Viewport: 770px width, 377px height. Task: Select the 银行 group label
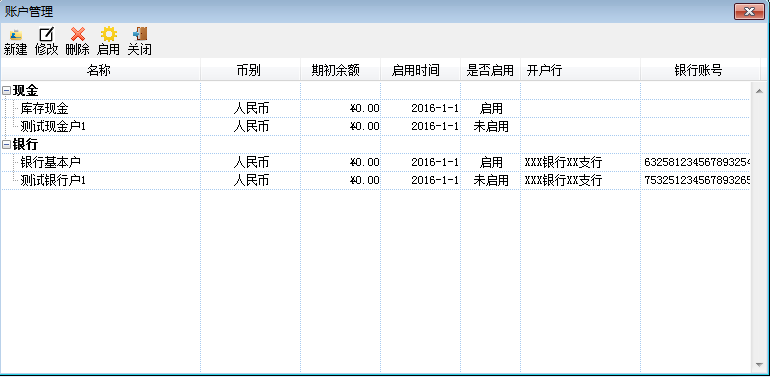[26, 145]
